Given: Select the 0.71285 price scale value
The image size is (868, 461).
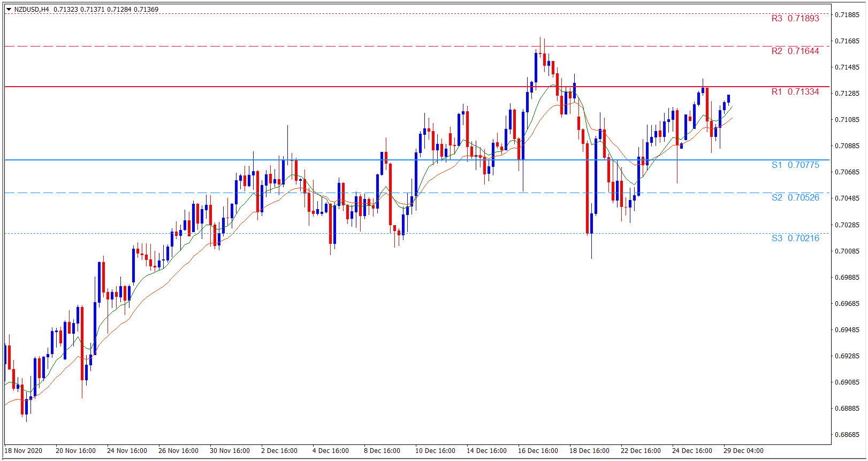Looking at the screenshot, I should tap(847, 93).
